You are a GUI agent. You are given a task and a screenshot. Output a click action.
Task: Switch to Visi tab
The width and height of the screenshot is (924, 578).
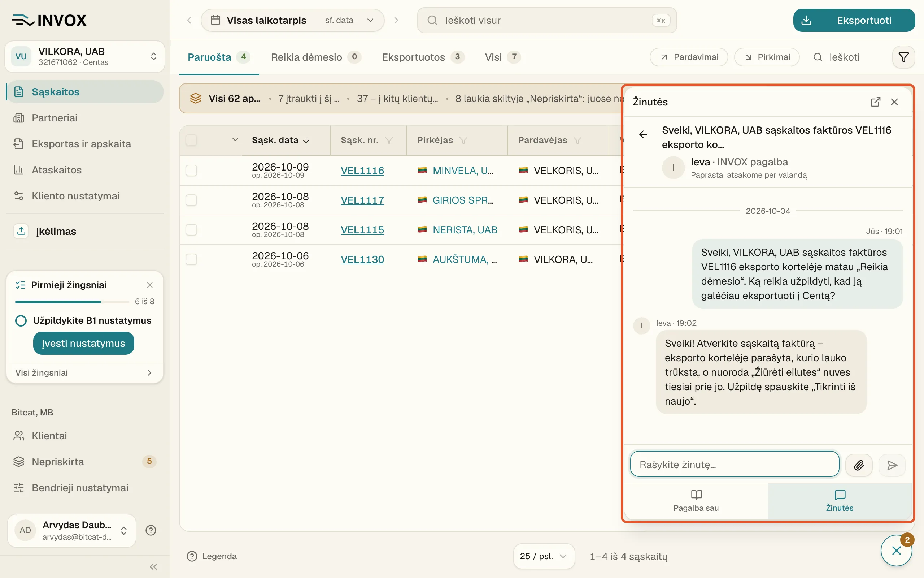[x=502, y=57]
